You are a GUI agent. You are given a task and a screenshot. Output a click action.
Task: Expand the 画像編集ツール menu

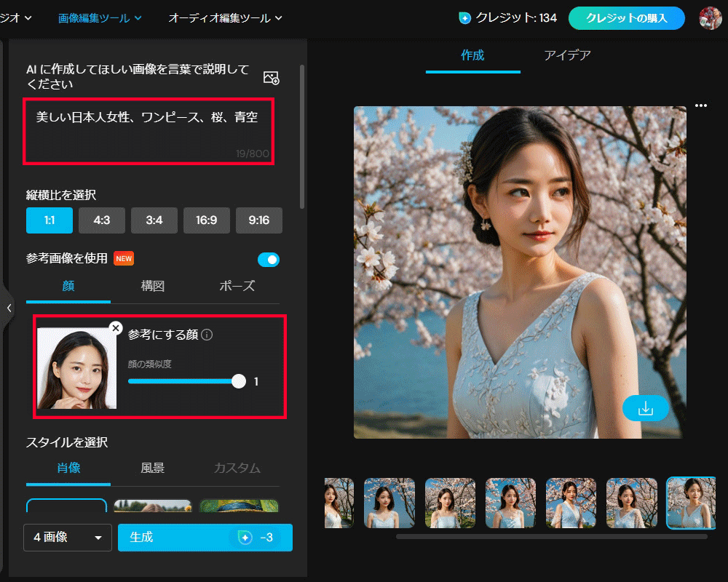point(100,18)
